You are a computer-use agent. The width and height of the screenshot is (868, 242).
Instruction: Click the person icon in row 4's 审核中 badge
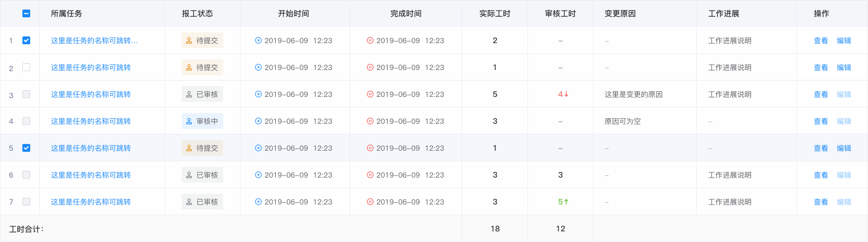point(189,121)
